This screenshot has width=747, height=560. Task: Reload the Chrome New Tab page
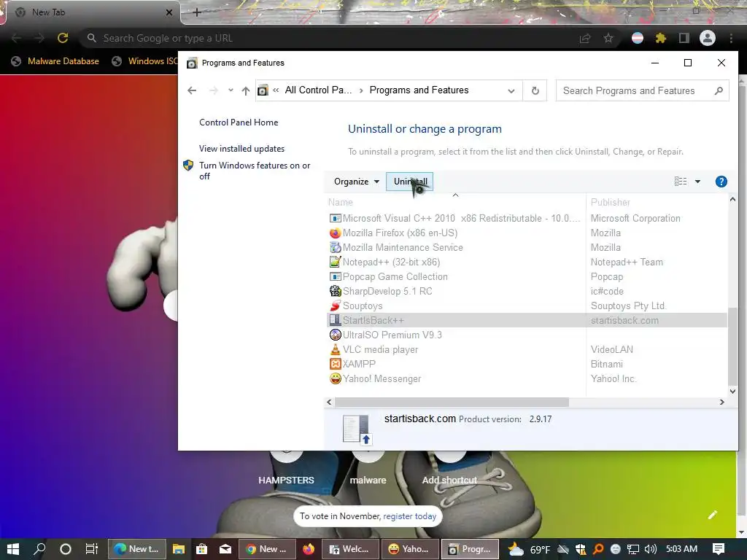63,38
